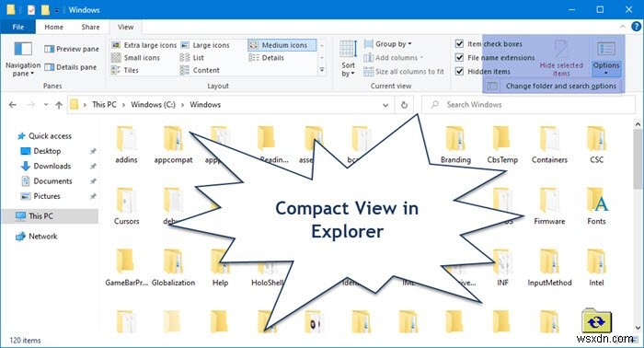644x348 pixels.
Task: Select the Tiles layout
Action: [x=125, y=70]
